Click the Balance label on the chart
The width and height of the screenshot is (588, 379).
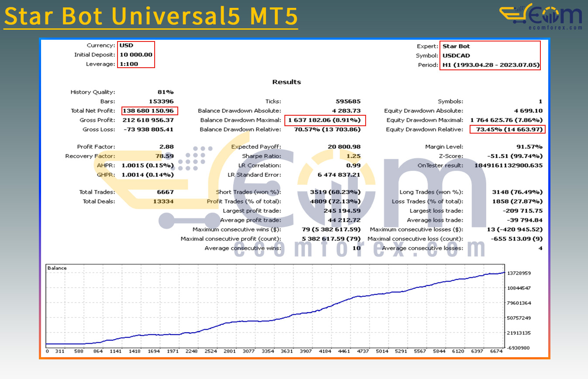57,268
